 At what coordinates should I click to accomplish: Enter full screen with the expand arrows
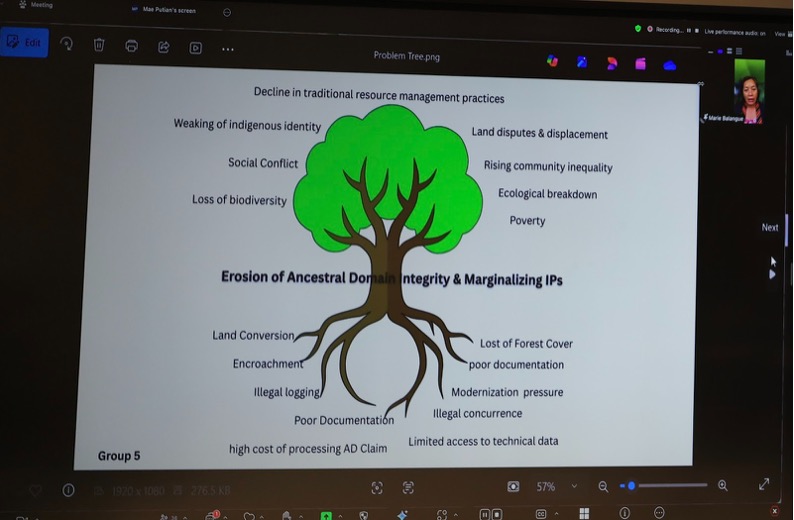764,484
